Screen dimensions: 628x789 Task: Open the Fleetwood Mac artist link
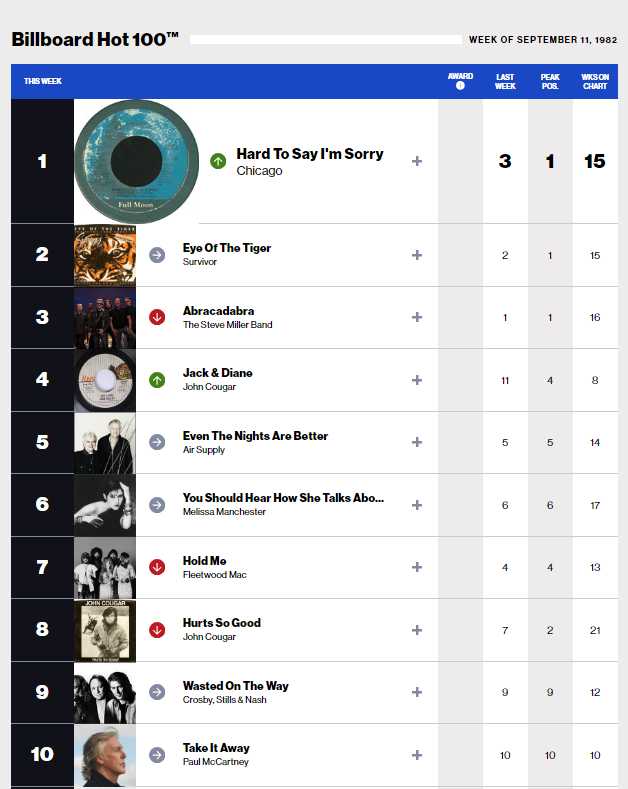215,575
